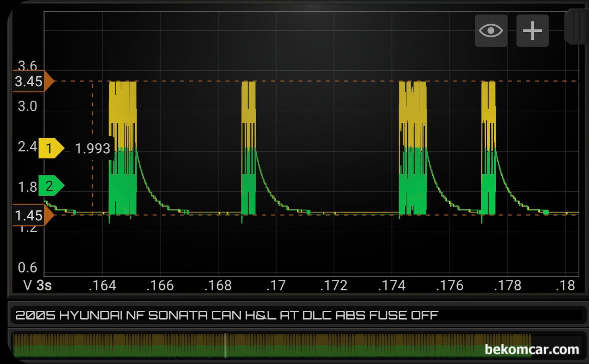Grab the lower cursor marker 1.45
The height and width of the screenshot is (364, 589).
[33, 215]
